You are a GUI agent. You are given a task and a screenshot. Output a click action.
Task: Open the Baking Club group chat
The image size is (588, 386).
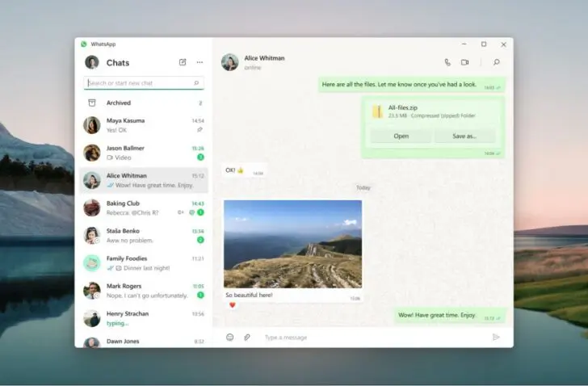coord(144,208)
